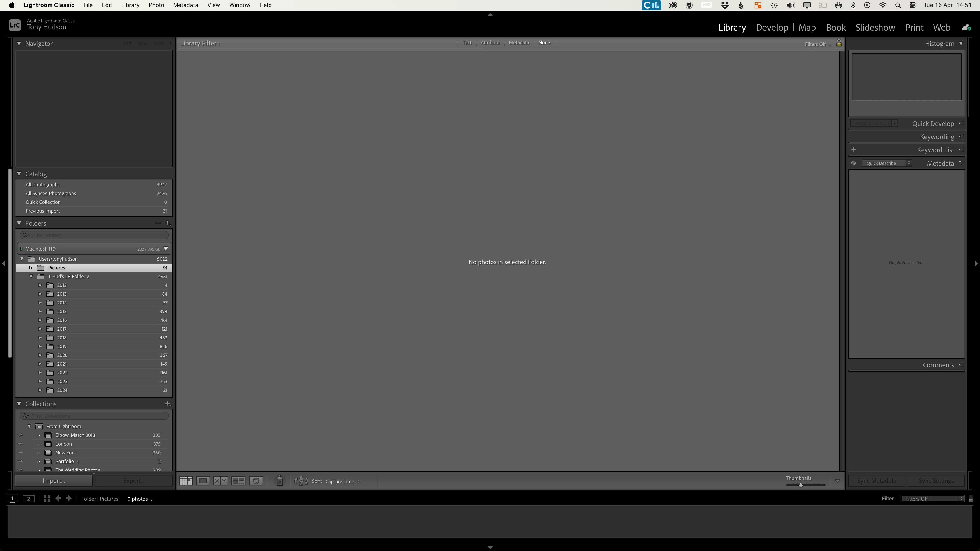The height and width of the screenshot is (551, 980).
Task: Switch to second monitor display button
Action: point(28,499)
